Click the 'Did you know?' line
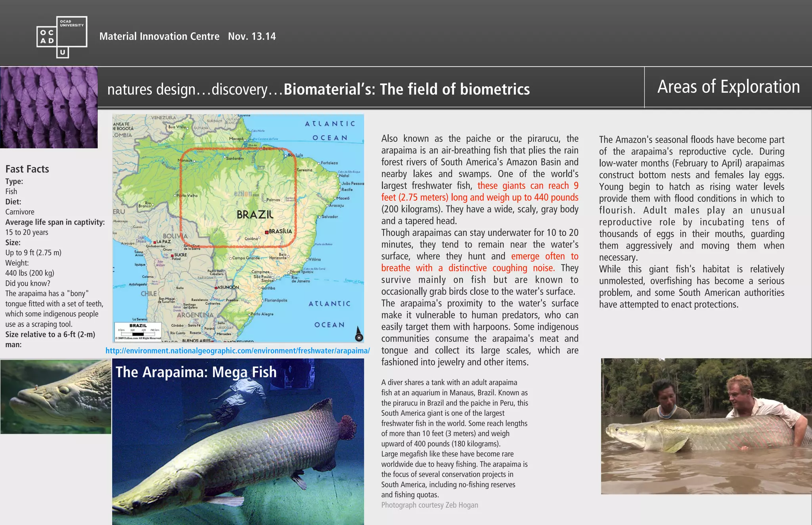 [28, 283]
